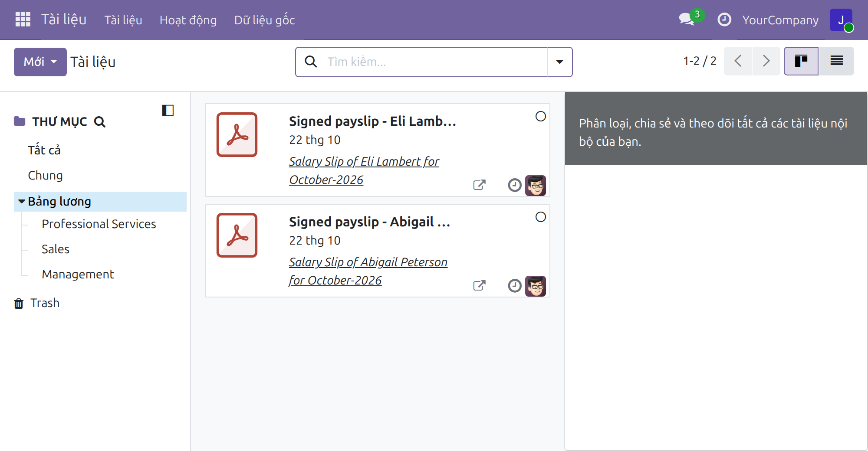
Task: Go to previous page of documents
Action: (x=738, y=61)
